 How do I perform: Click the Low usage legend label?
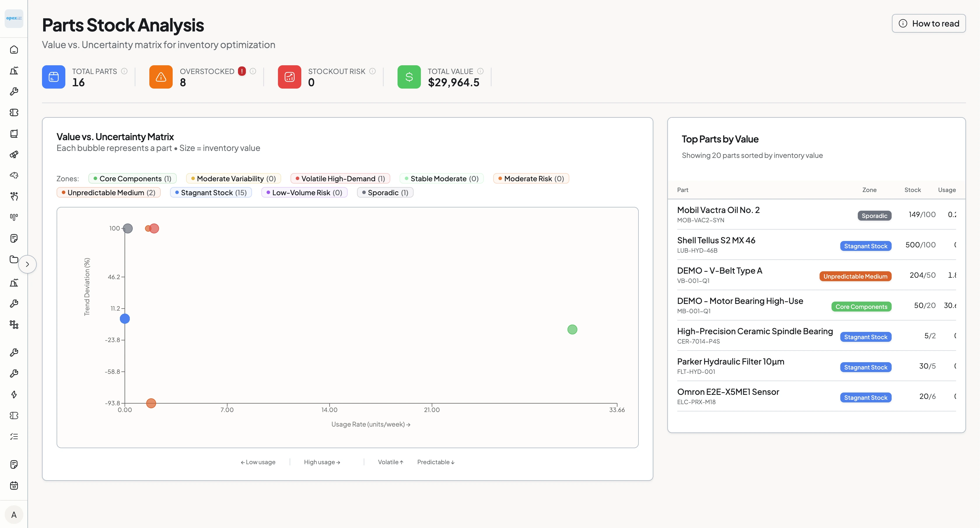click(258, 462)
